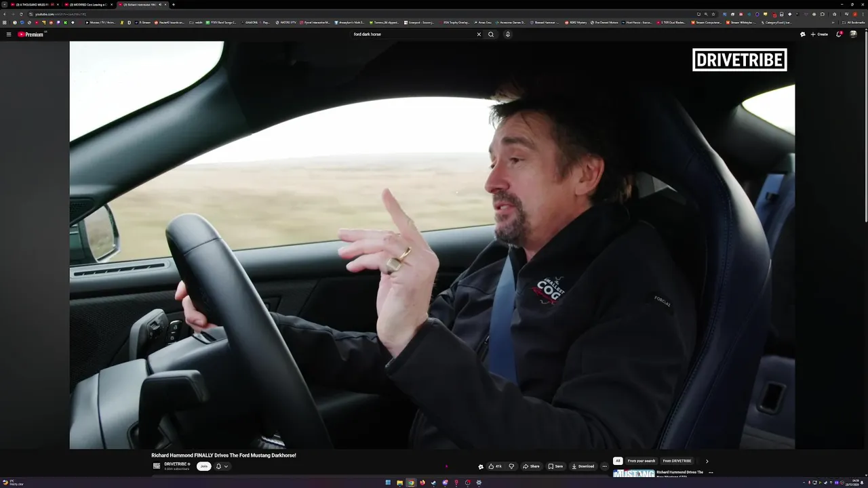Open the Windows Start button
The image size is (868, 488).
tap(388, 483)
